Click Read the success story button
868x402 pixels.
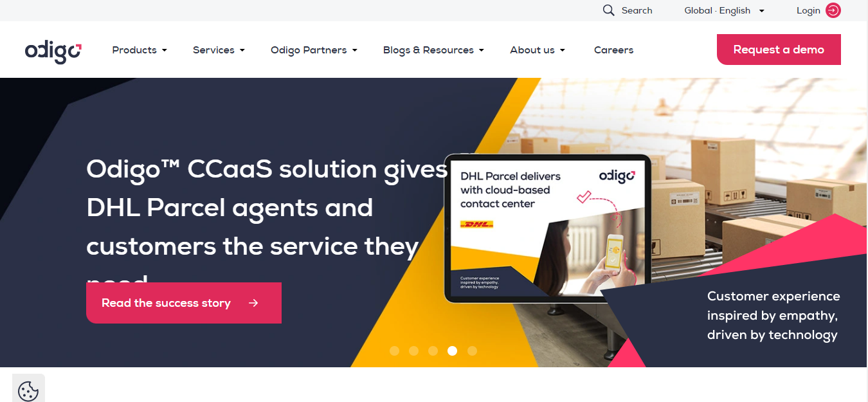click(184, 303)
